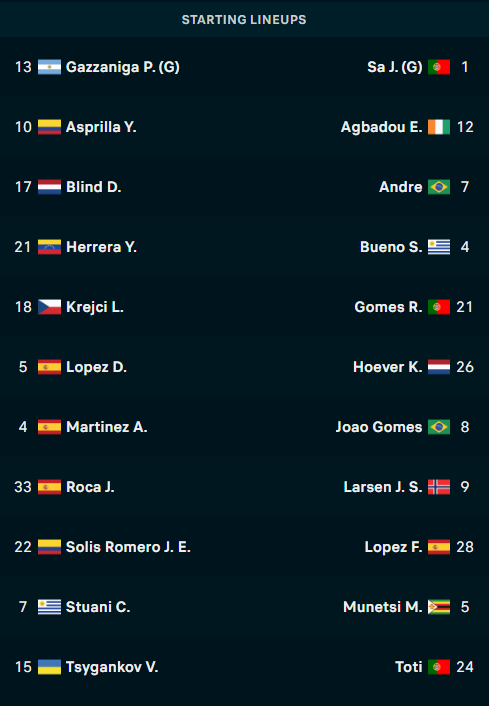
Task: Open Solis Romero J. E. player page
Action: coord(128,547)
